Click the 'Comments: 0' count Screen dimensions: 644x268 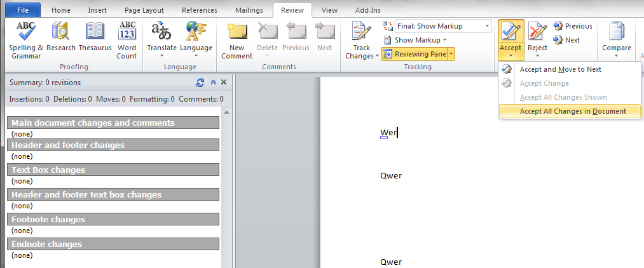[x=202, y=99]
